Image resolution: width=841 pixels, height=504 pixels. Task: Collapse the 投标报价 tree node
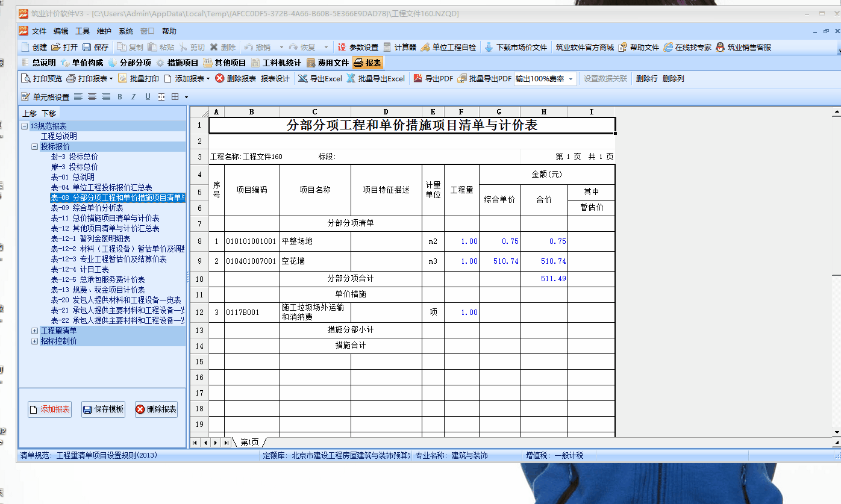click(x=35, y=146)
